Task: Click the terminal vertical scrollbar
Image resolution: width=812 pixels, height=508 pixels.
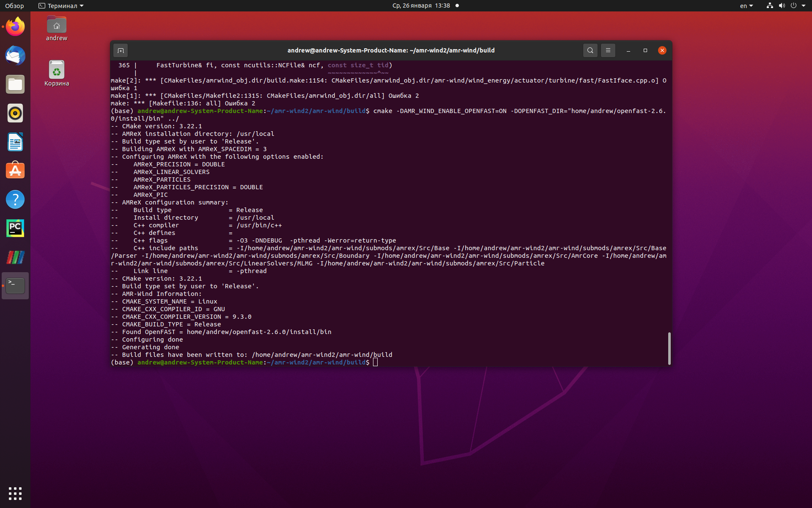Action: click(669, 348)
